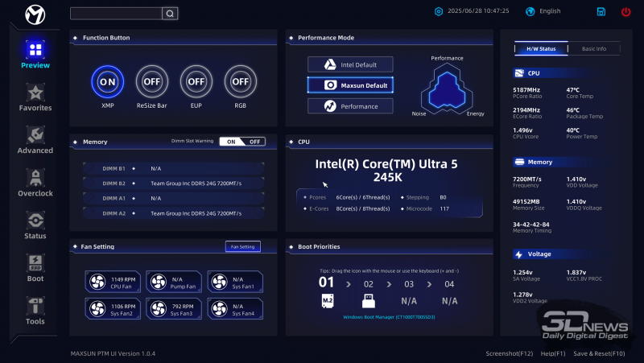This screenshot has width=644, height=363.
Task: Select the Pump Fan icon
Action: [159, 282]
